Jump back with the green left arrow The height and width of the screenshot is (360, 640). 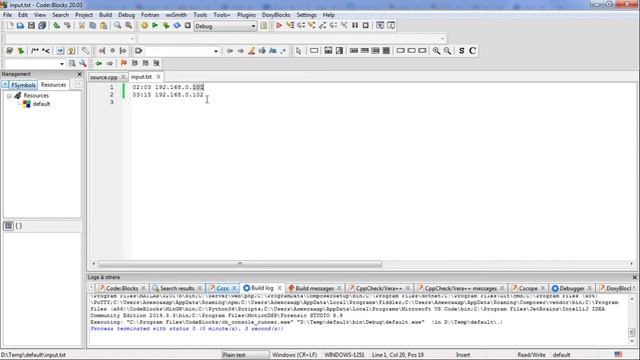click(x=98, y=63)
